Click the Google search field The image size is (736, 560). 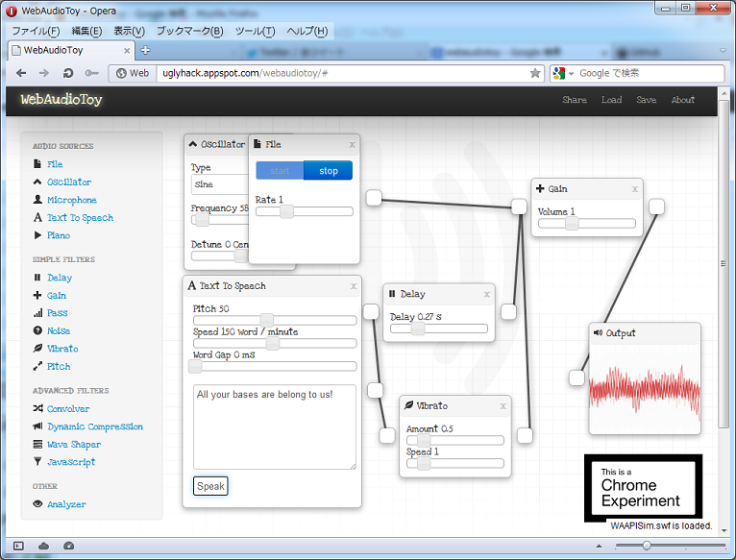click(650, 73)
